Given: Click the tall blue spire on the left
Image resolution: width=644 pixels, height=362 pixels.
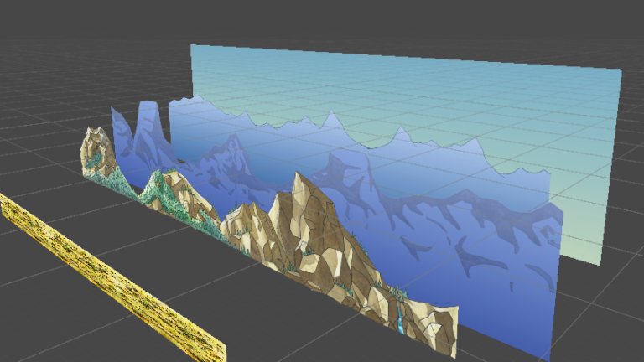Looking at the screenshot, I should [x=148, y=126].
